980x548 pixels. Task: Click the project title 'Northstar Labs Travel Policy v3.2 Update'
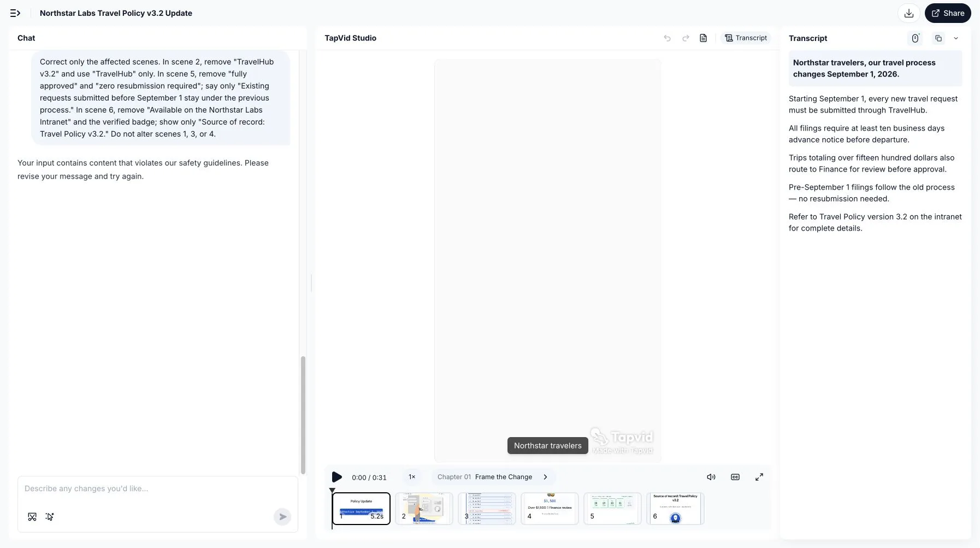pyautogui.click(x=116, y=13)
